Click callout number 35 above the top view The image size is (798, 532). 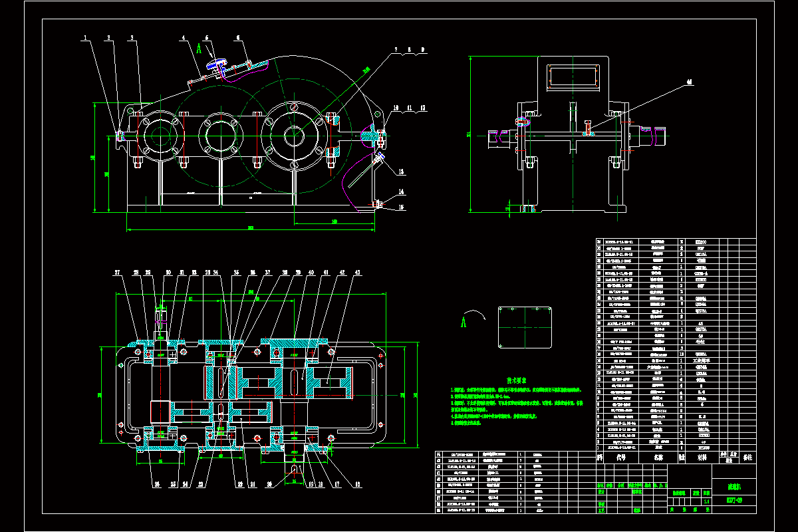pyautogui.click(x=235, y=273)
